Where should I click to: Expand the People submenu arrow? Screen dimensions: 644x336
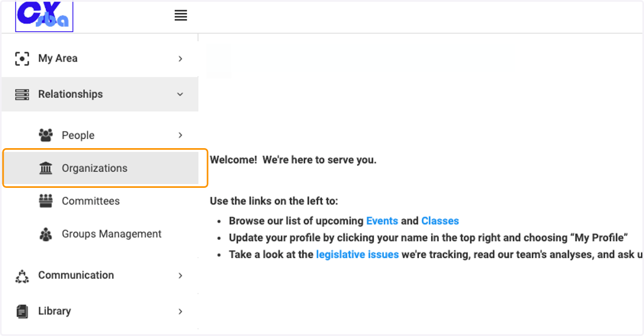click(x=180, y=135)
